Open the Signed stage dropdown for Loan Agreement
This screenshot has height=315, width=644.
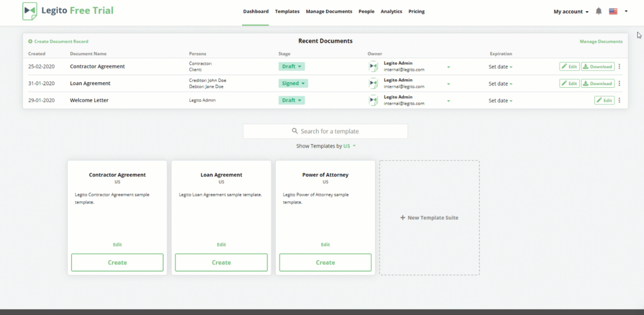[293, 83]
